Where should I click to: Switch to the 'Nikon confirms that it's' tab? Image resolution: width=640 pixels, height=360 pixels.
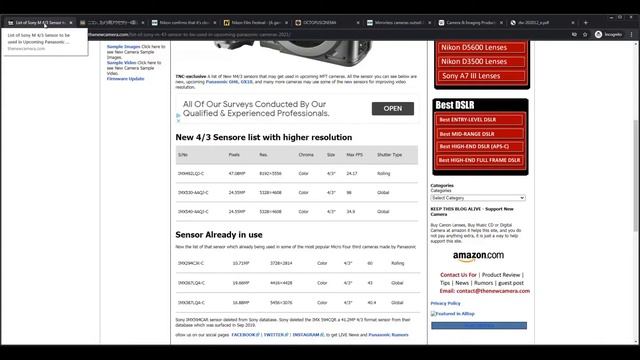(x=184, y=23)
